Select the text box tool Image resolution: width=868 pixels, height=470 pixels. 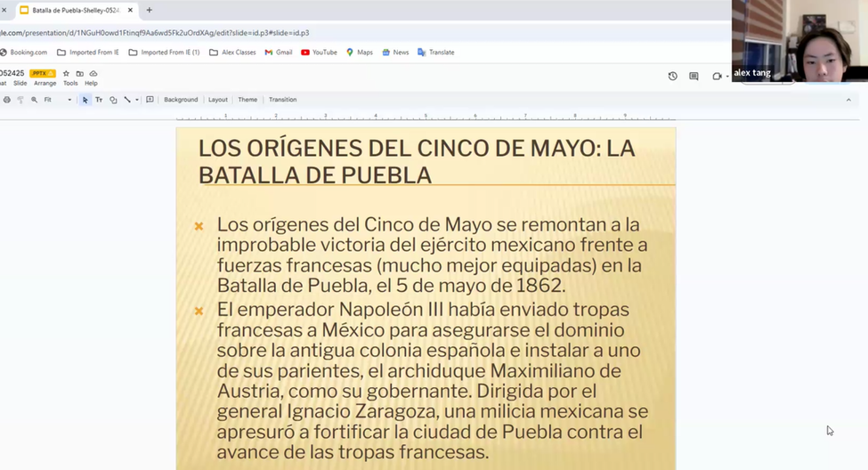[x=99, y=100]
